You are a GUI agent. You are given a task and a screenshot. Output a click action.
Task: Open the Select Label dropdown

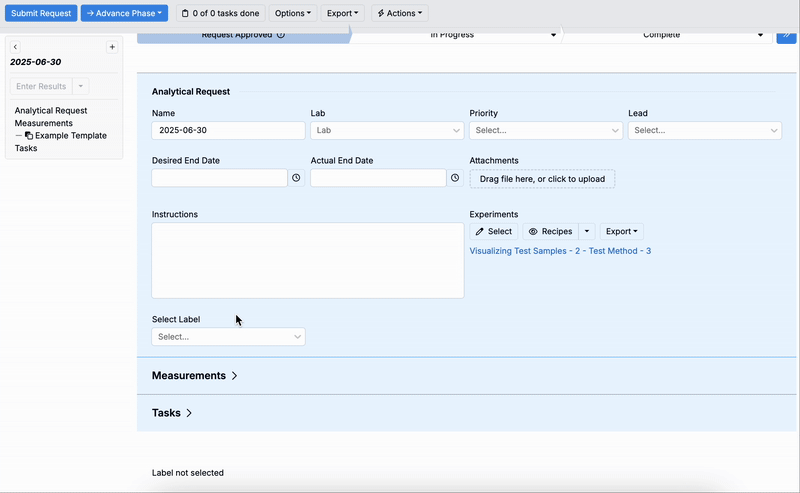[229, 337]
